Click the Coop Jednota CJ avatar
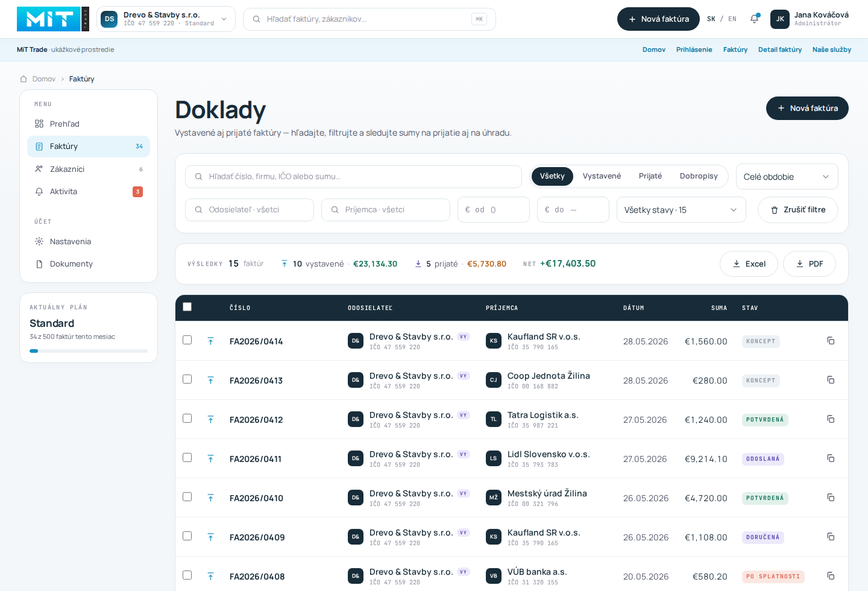Viewport: 868px width, 591px height. click(494, 380)
